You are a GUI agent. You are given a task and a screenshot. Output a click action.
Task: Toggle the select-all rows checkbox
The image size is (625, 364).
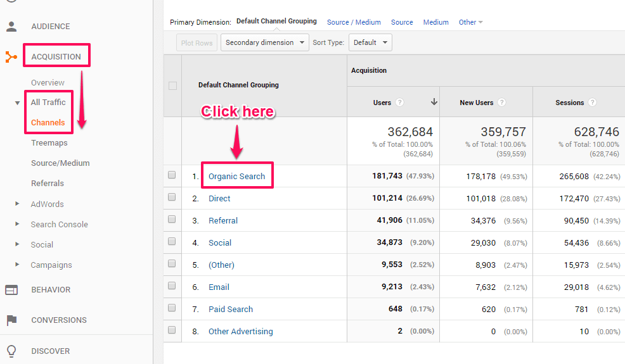point(172,85)
